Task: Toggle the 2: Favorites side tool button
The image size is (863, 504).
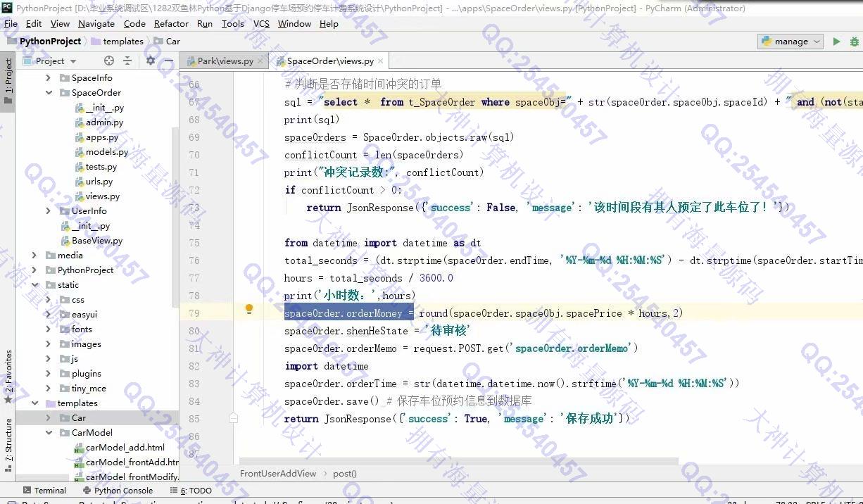Action: click(8, 376)
